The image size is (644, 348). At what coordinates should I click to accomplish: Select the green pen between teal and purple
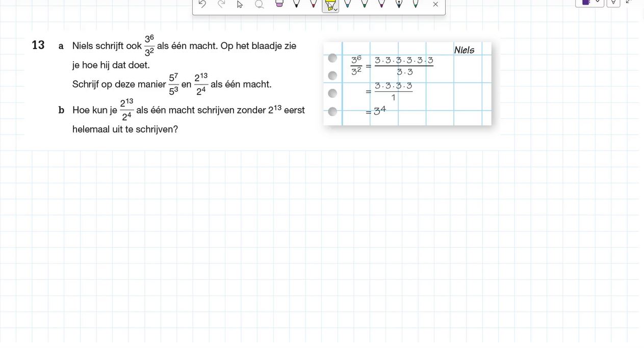tap(364, 4)
